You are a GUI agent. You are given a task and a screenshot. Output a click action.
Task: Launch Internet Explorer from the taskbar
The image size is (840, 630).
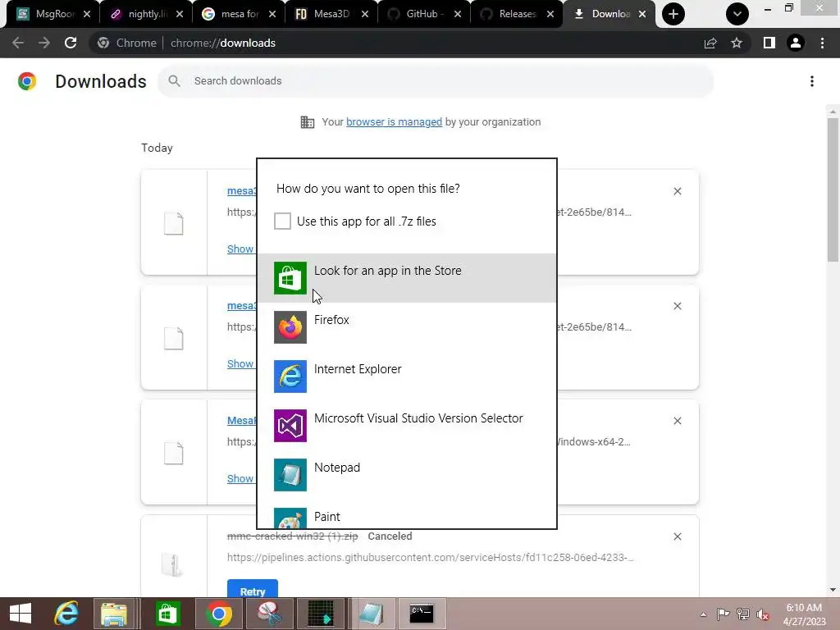pyautogui.click(x=67, y=614)
